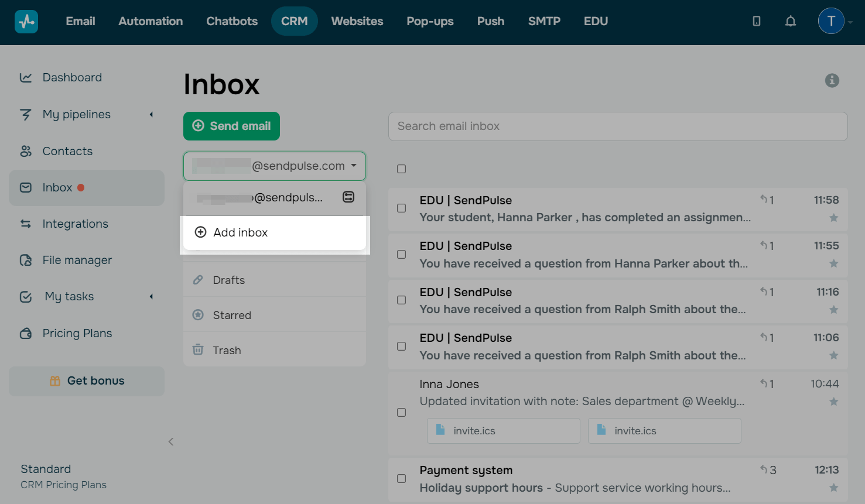The height and width of the screenshot is (504, 865).
Task: Star the 11:55 EDU | SendPulse email
Action: (x=833, y=263)
